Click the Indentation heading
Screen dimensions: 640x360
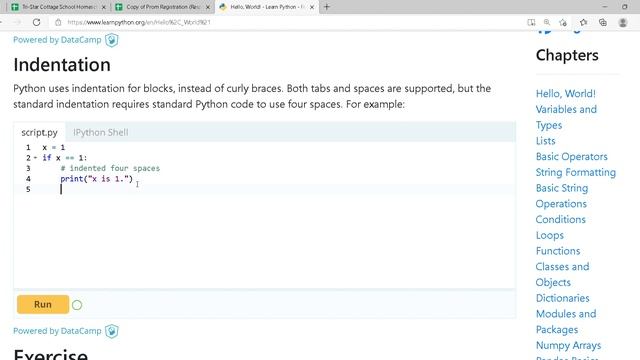tap(62, 64)
